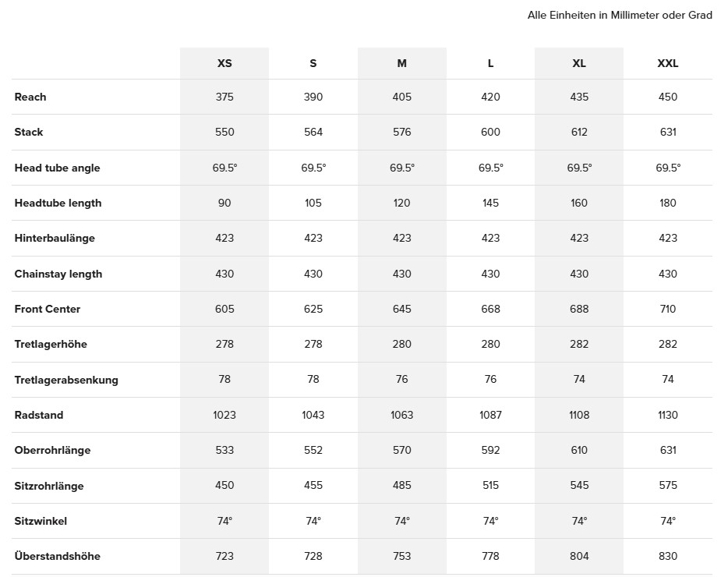728x577 pixels.
Task: Click the Tretlagerhöhe value for size XL
Action: 579,344
